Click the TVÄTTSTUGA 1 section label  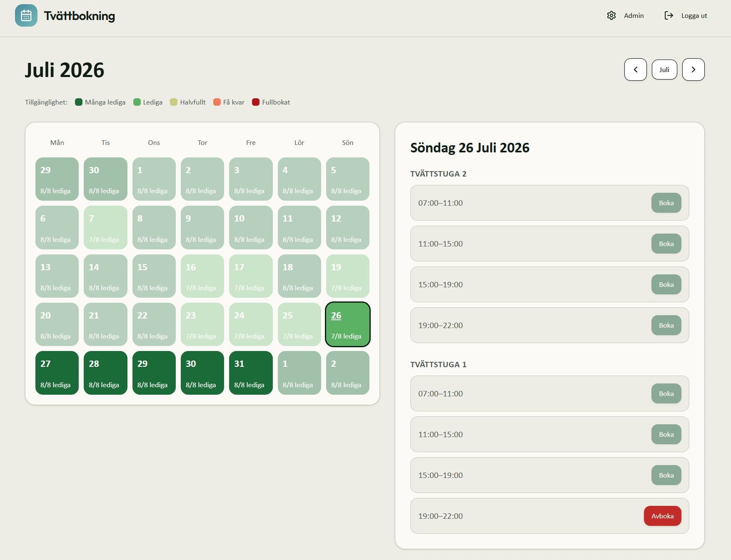point(438,365)
